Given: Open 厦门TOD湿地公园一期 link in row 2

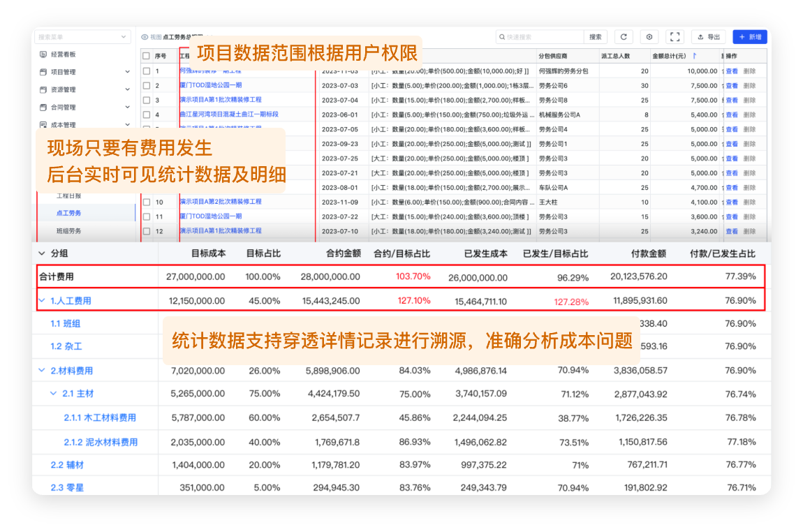Looking at the screenshot, I should [x=210, y=85].
